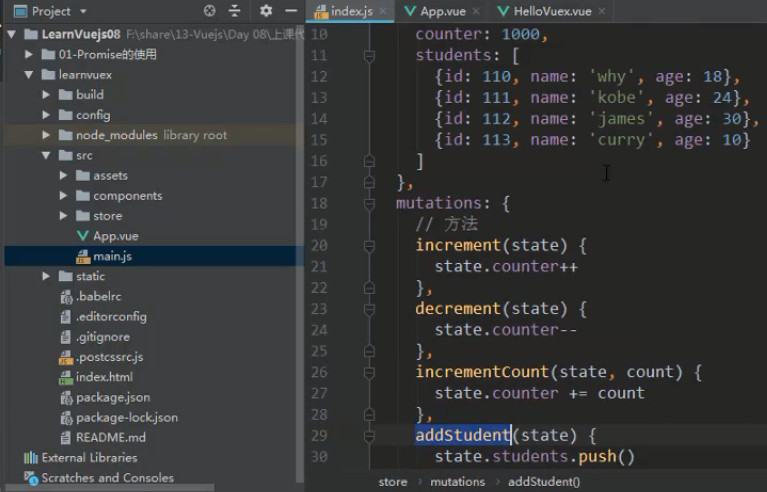767x492 pixels.
Task: Fold the mutations block at line 18
Action: tap(369, 203)
